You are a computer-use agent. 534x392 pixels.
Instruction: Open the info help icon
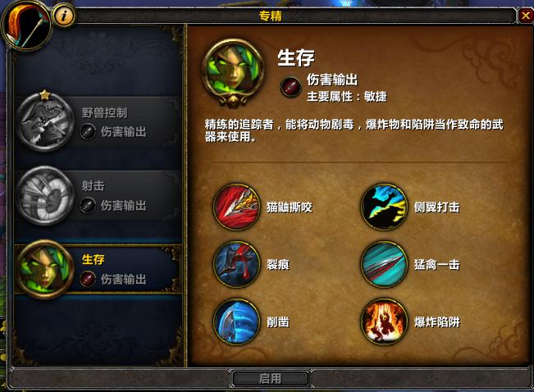coord(64,16)
